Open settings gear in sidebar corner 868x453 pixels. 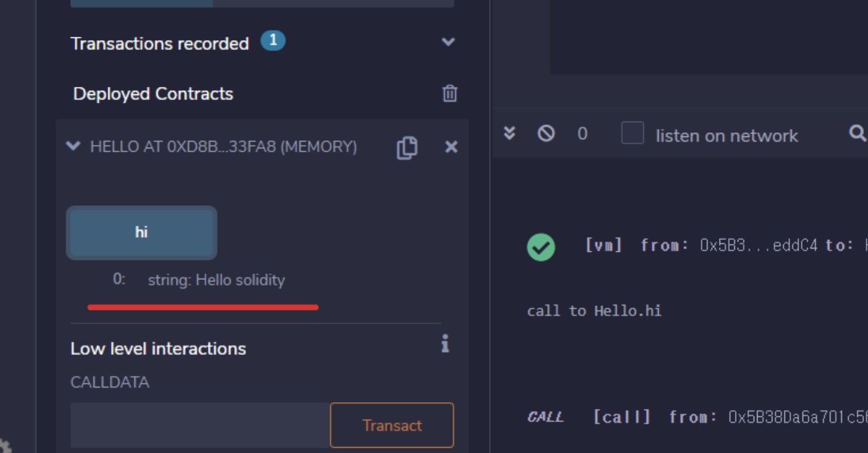tap(3, 446)
